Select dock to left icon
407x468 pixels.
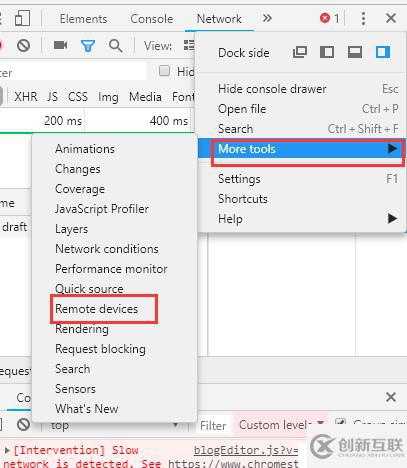click(x=327, y=52)
